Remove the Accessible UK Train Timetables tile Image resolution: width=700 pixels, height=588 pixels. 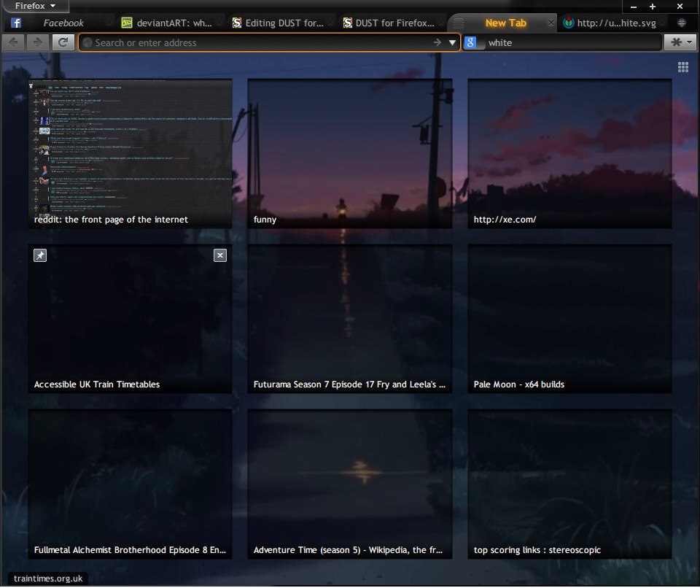(220, 255)
